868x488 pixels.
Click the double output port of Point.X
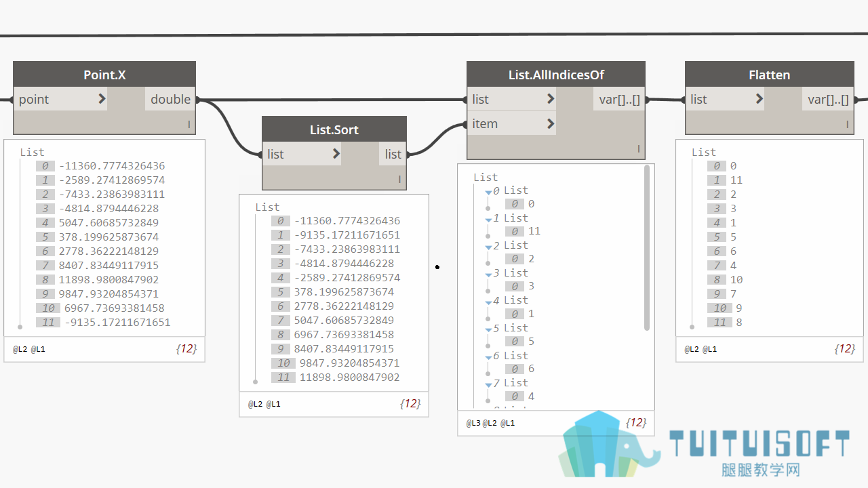170,99
